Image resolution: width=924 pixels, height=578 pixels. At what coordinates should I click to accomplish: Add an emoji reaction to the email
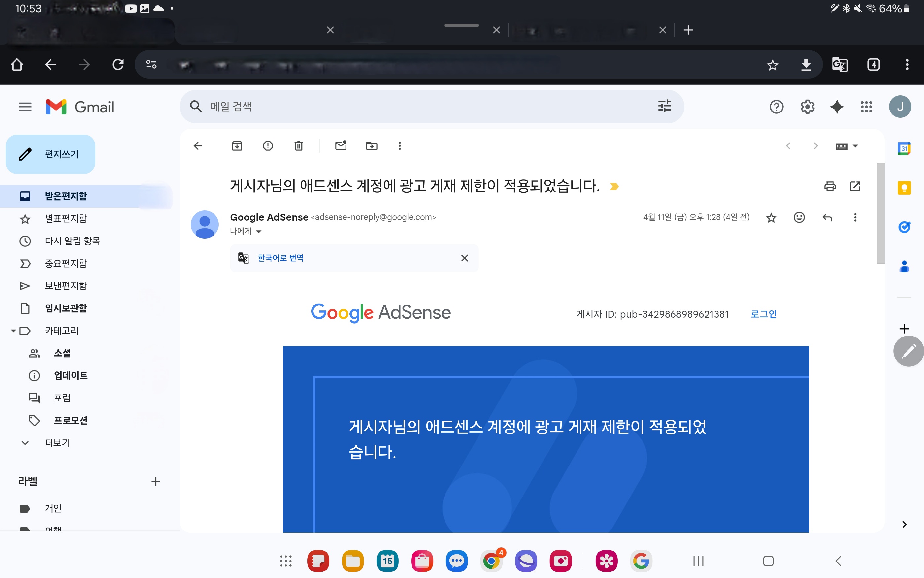pos(799,217)
